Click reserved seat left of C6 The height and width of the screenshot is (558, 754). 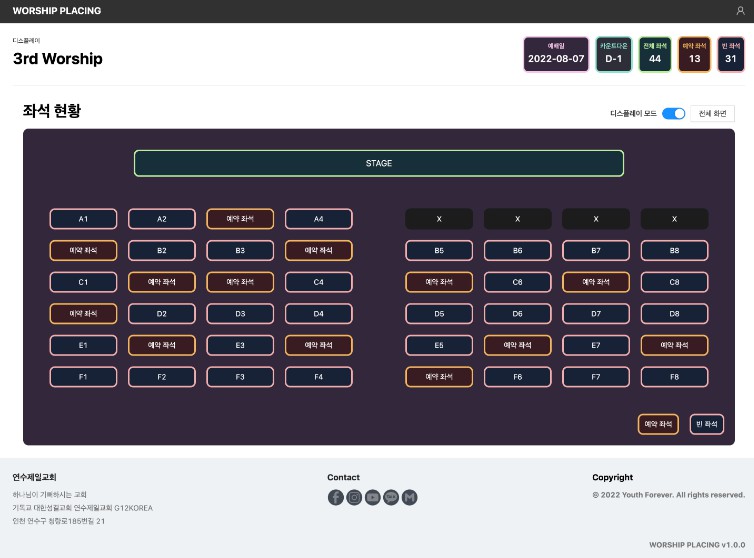point(439,282)
